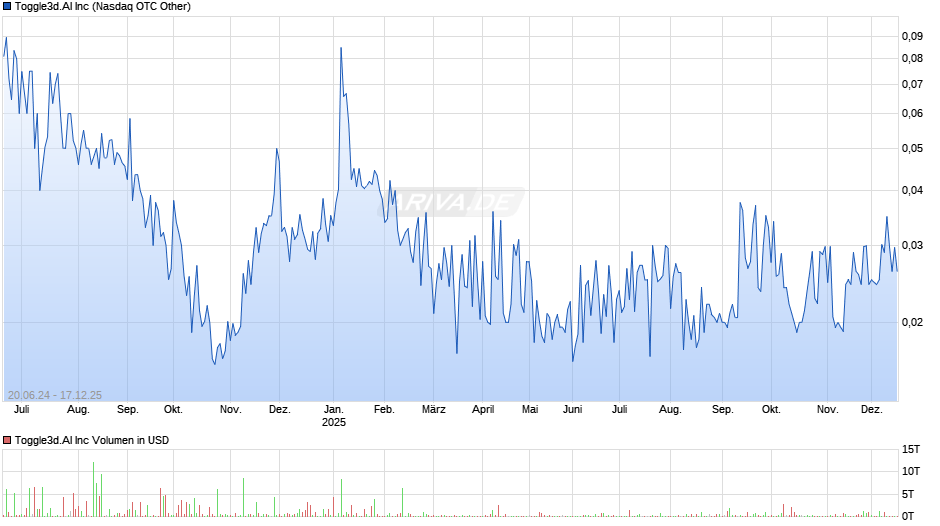Viewport: 940px width, 526px height.
Task: Click the 0,03 price axis label
Action: 912,245
